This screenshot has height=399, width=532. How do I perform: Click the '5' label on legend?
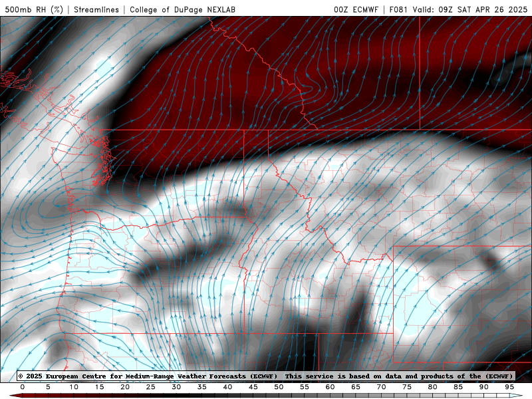click(48, 387)
